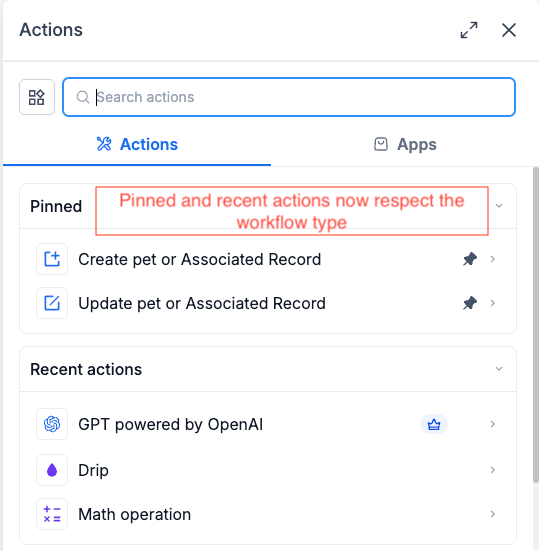
Task: Click the premium crown badge on GPT
Action: [434, 424]
